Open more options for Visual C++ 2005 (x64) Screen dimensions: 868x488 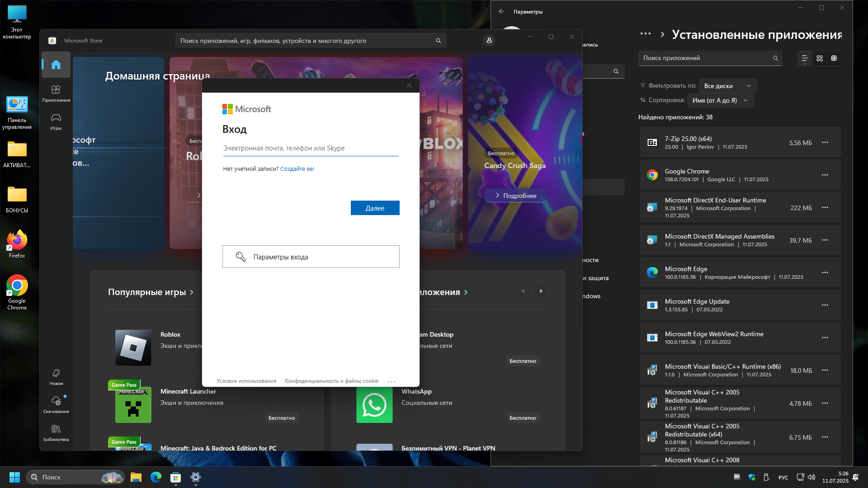point(825,437)
